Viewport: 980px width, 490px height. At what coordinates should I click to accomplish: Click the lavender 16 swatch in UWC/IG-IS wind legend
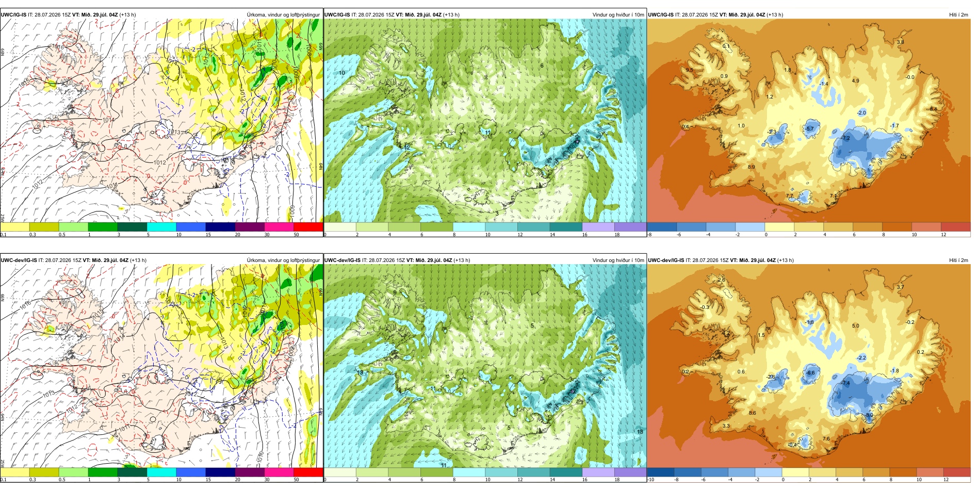[x=598, y=226]
